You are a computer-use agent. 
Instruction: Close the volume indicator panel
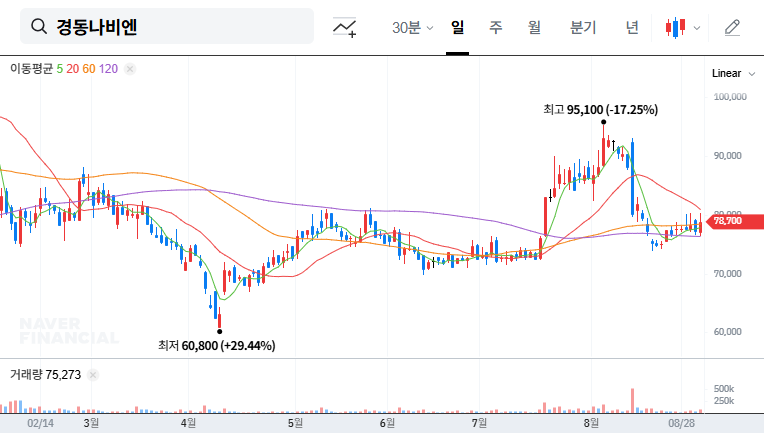pos(93,375)
